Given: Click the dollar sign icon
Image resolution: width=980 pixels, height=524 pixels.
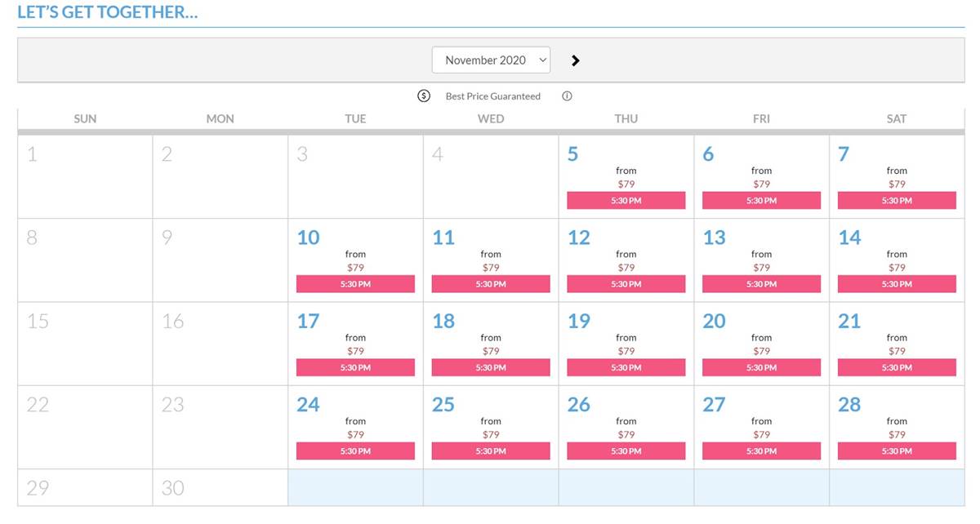Looking at the screenshot, I should (424, 96).
